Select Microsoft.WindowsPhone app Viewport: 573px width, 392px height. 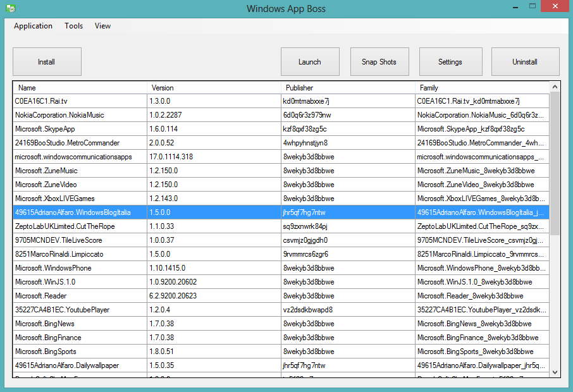[x=281, y=268]
